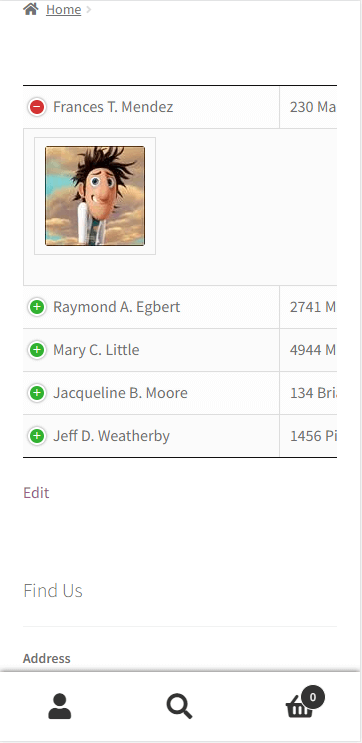
Task: Expand the Jacqueline B. Moore row
Action: pyautogui.click(x=37, y=393)
